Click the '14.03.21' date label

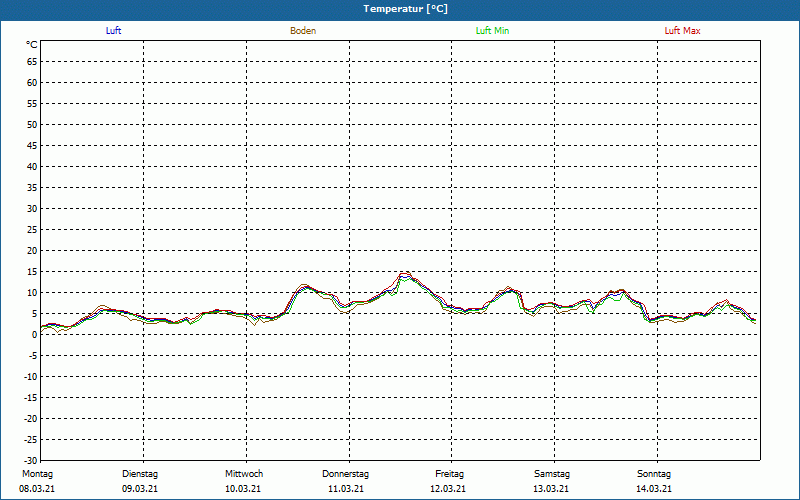[654, 489]
